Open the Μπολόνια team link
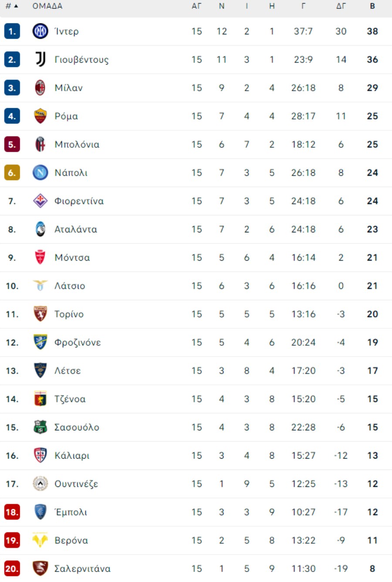The width and height of the screenshot is (392, 582). pyautogui.click(x=77, y=145)
